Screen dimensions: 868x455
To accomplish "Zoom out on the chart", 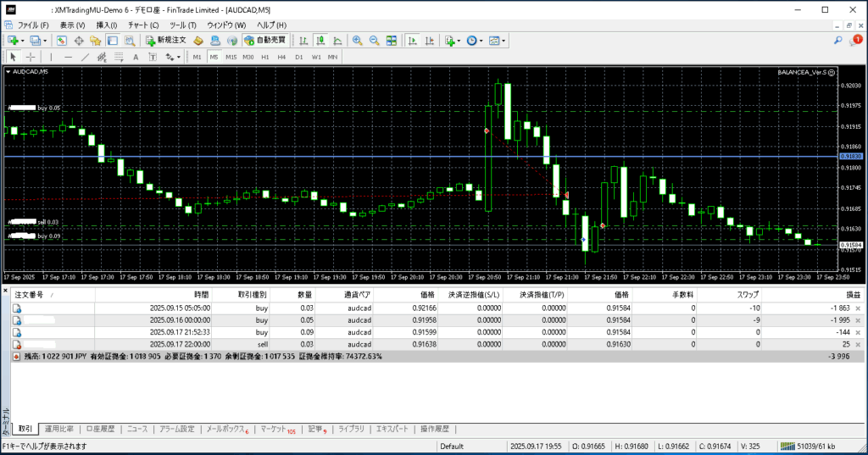I will tap(374, 40).
